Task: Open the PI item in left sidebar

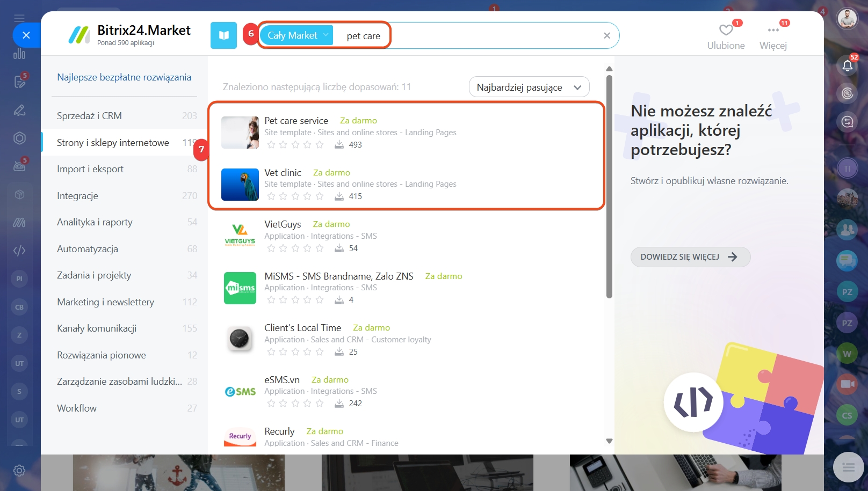Action: [x=19, y=279]
